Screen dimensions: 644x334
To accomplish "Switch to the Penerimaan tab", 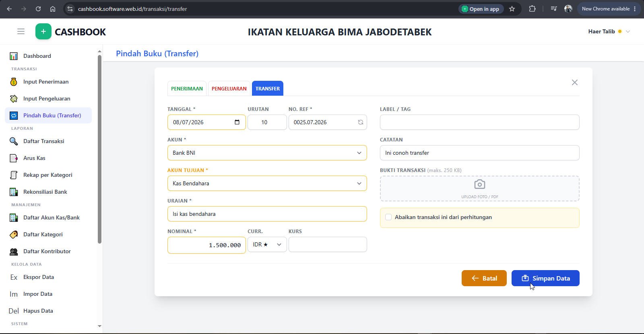I will 187,88.
